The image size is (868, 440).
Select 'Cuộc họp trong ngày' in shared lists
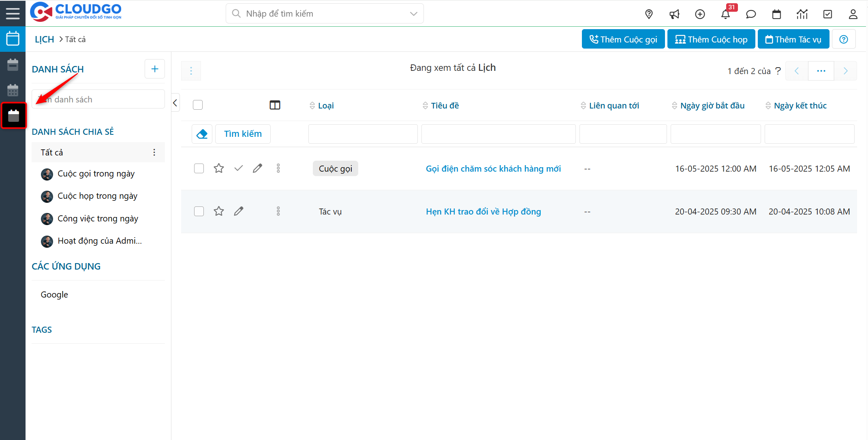(x=97, y=196)
